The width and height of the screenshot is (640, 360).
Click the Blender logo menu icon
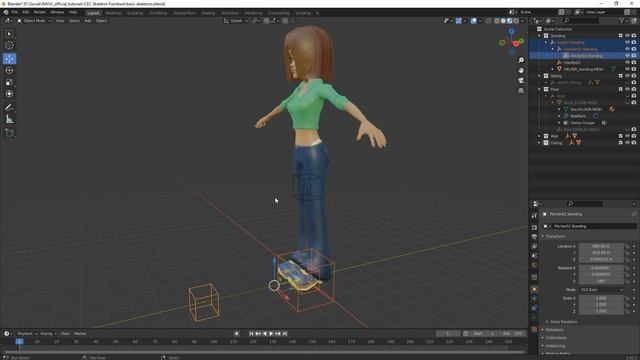pos(6,12)
